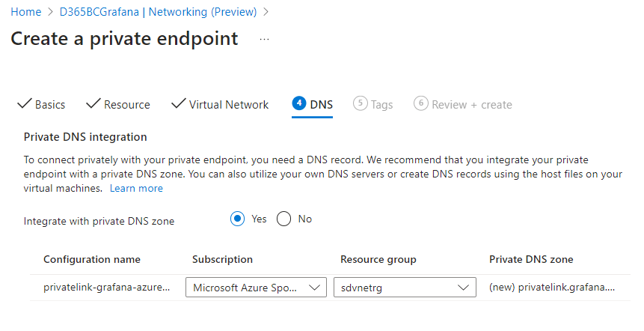Screen dimensions: 644x331
Task: Click the step 4 DNS circle icon
Action: (298, 104)
